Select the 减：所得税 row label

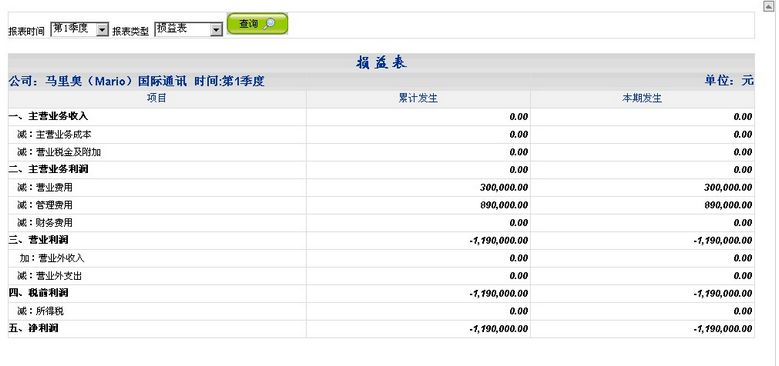[40, 311]
